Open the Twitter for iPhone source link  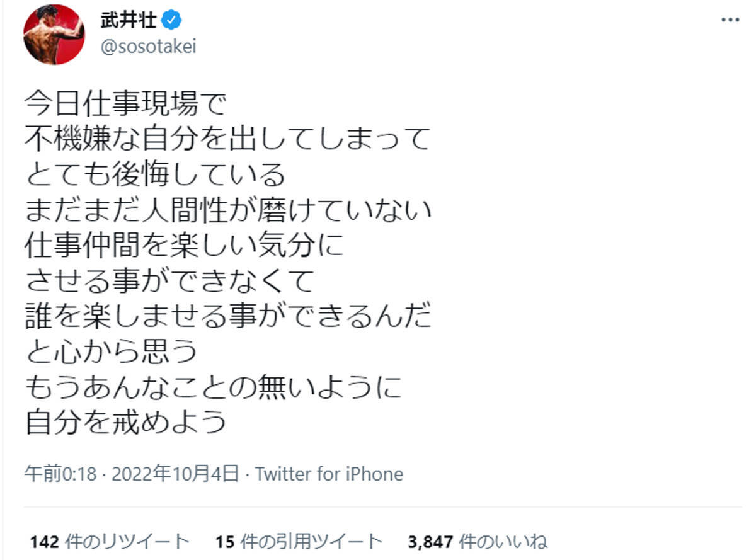click(x=329, y=474)
